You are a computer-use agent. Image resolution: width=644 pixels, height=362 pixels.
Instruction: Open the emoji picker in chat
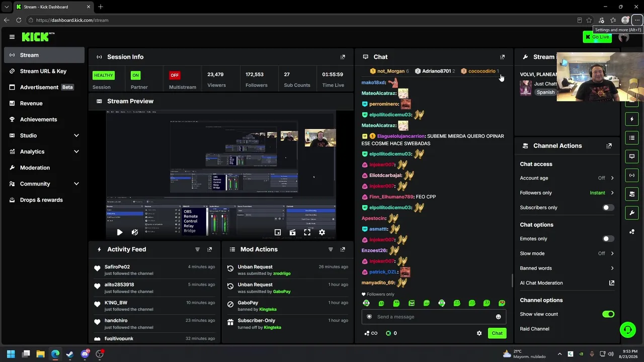(498, 317)
